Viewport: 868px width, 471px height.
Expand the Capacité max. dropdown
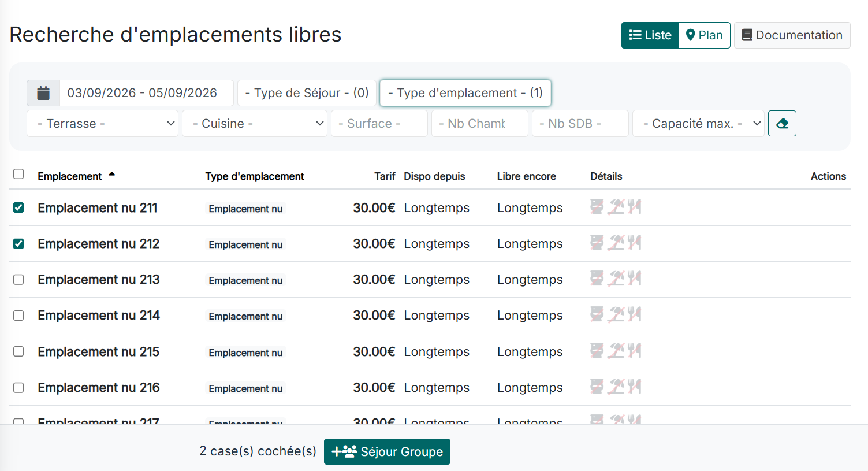(x=698, y=124)
